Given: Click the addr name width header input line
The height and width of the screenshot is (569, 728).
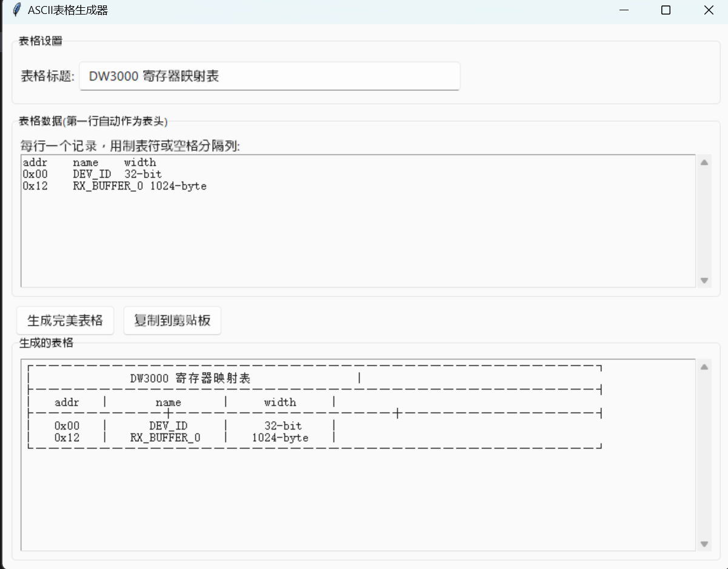Looking at the screenshot, I should 89,162.
